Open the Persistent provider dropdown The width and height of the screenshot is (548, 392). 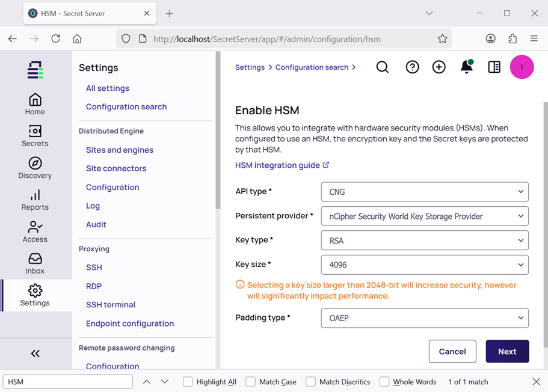425,216
